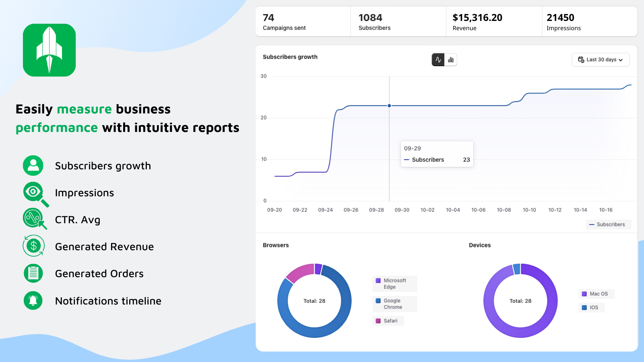Click the '10-16' x-axis label
Screen dimensions: 644x362
coord(606,210)
